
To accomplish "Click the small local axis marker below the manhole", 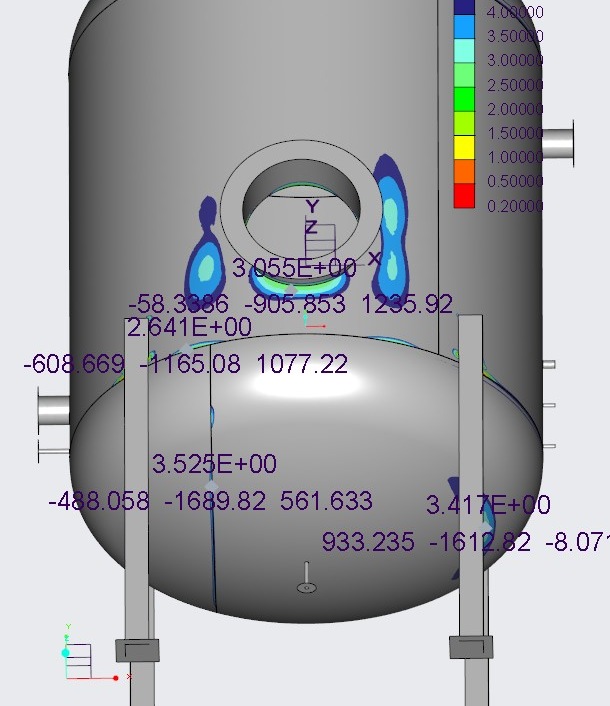I will pos(313,321).
